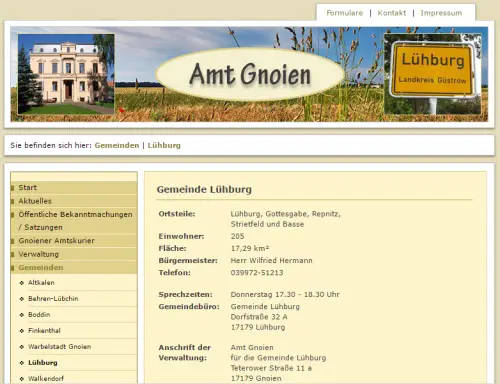500x384 pixels.
Task: Open the Verwaltung menu item
Action: tap(74, 254)
